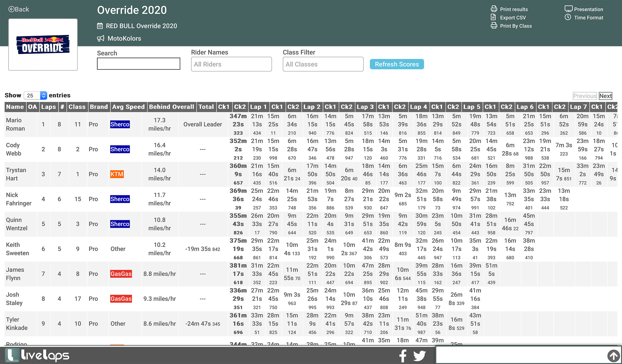
Task: Click the Back arrow icon
Action: point(11,9)
